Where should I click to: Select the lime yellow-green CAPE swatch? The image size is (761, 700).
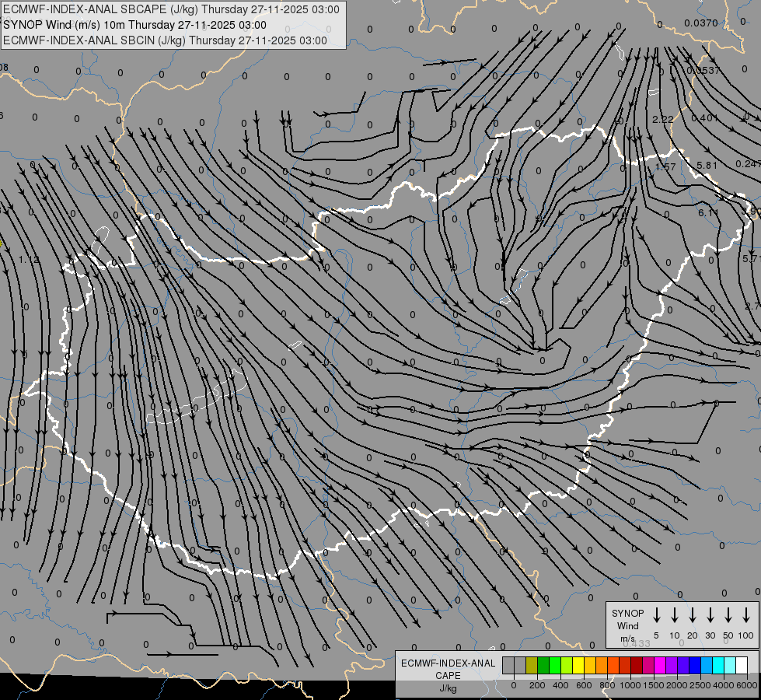pyautogui.click(x=567, y=665)
